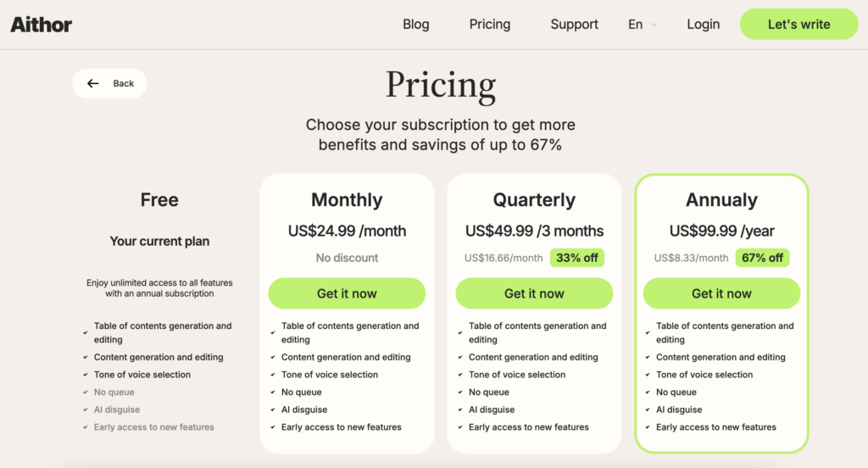Click the language selector chevron arrow

[654, 25]
